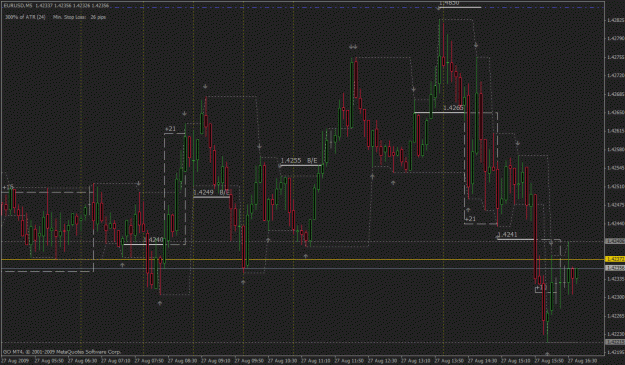Screen dimensions: 625x365
Task: Click the 1.42300 price scale value
Action: pyautogui.click(x=615, y=297)
